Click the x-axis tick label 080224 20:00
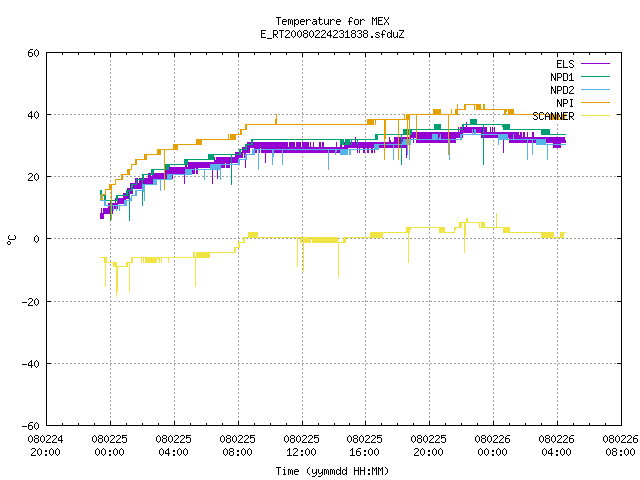The width and height of the screenshot is (640, 480). (x=46, y=446)
